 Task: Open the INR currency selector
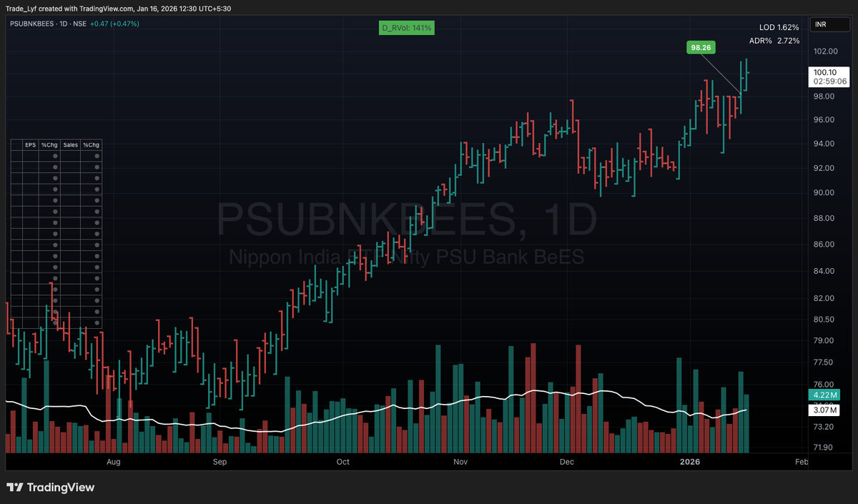pos(829,25)
